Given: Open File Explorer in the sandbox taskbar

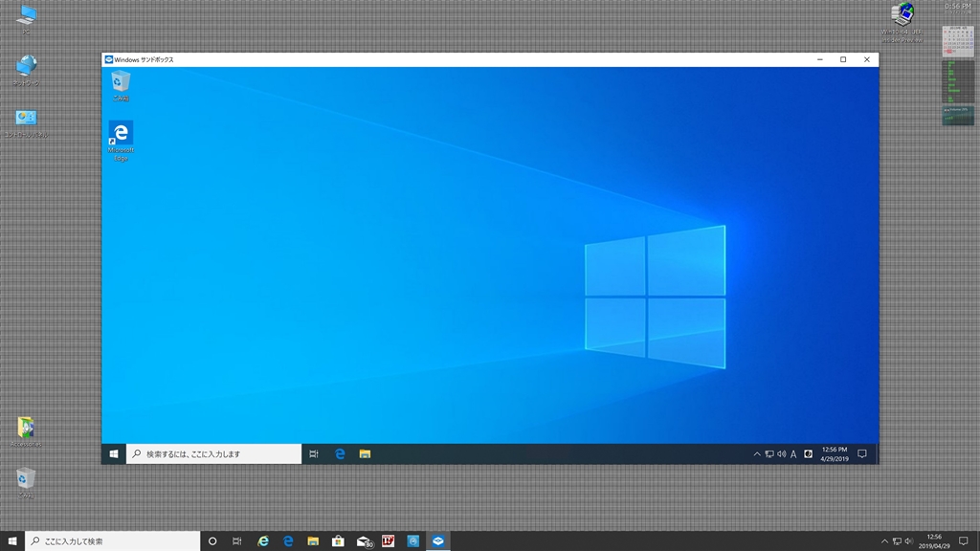Looking at the screenshot, I should point(365,454).
